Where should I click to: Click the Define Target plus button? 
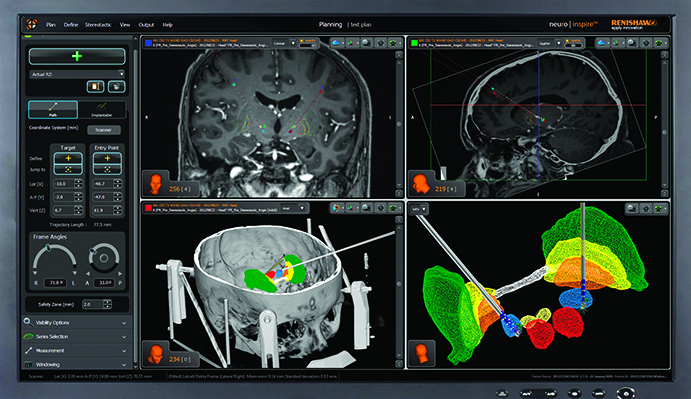coord(68,158)
